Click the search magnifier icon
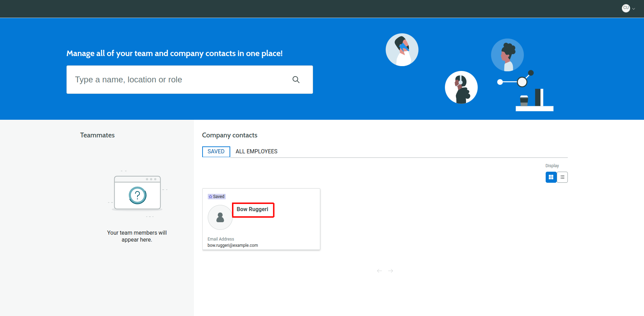This screenshot has width=644, height=316. 296,80
